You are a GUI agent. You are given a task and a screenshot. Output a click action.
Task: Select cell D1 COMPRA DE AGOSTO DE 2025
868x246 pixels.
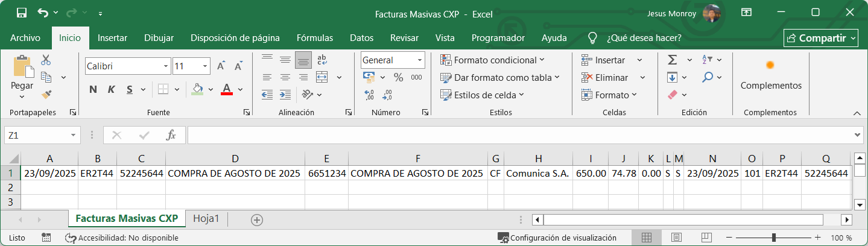235,173
